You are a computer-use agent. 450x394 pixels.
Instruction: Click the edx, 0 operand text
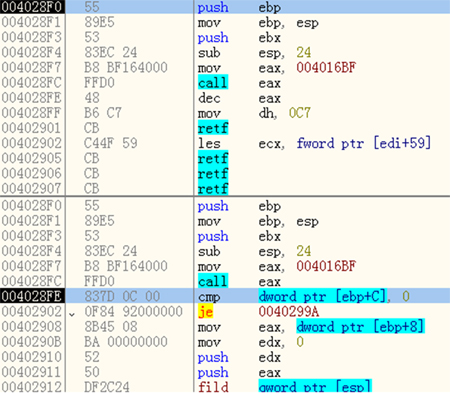(281, 342)
